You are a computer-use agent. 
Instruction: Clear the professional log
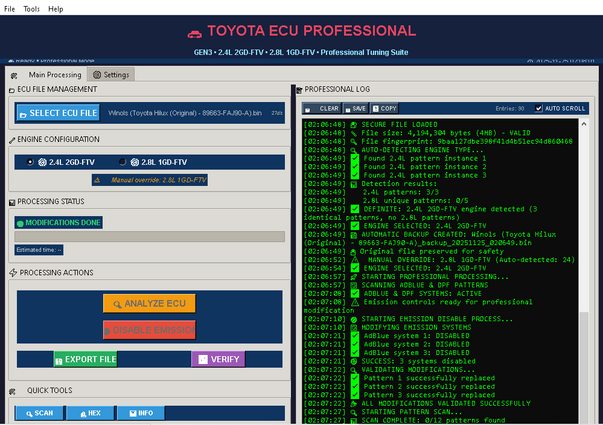click(x=322, y=108)
